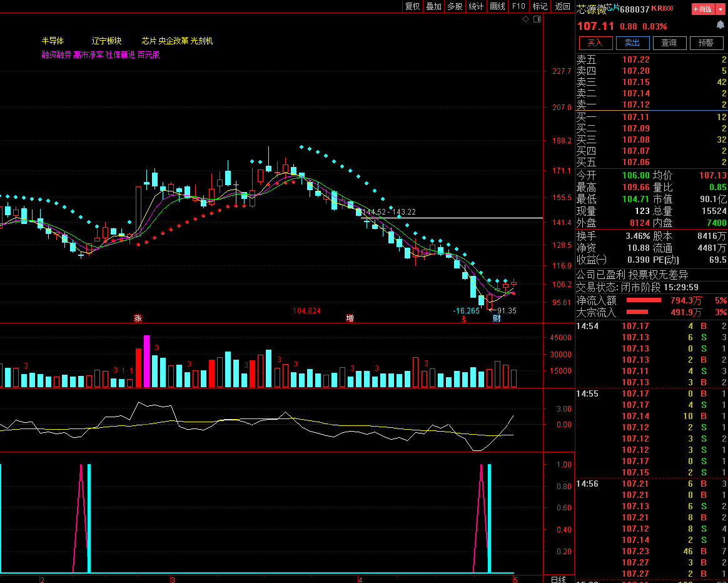Click the stock name 芯源微
This screenshot has height=583, width=728.
tap(591, 9)
